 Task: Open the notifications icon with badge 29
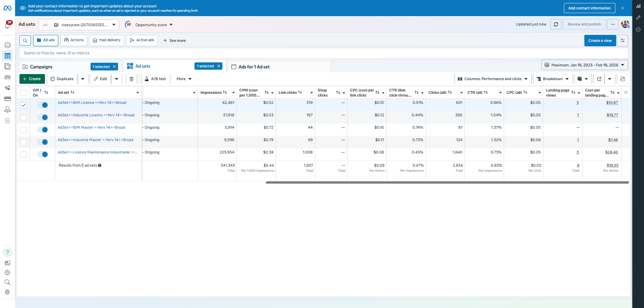[8, 25]
